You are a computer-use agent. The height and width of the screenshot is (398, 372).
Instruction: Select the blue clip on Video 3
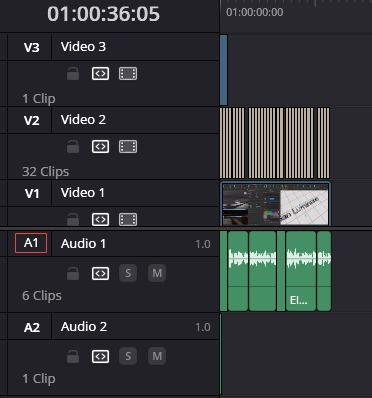pyautogui.click(x=224, y=70)
